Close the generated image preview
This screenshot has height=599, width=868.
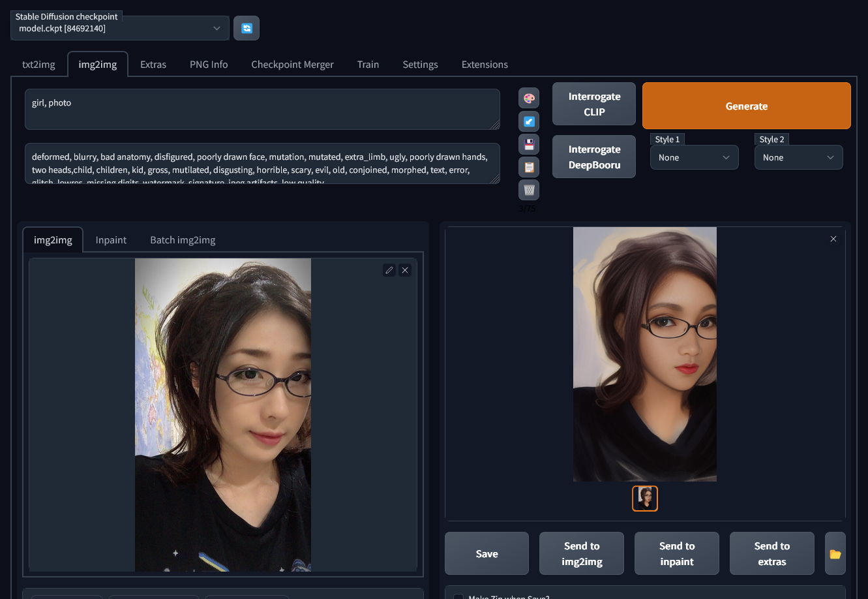(833, 239)
